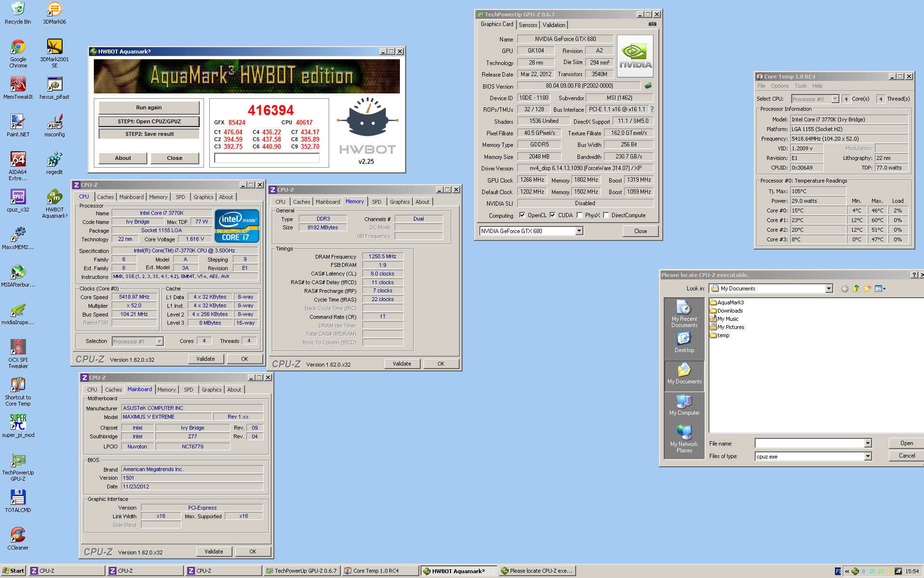Open the MemTweakIt desktop icon
924x578 pixels.
[x=18, y=88]
